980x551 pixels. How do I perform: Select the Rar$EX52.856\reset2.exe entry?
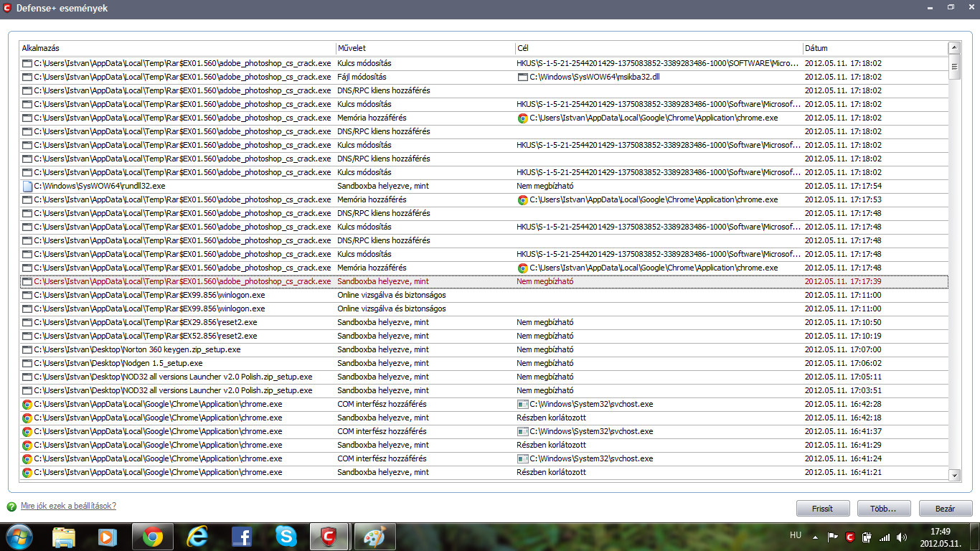coord(146,336)
